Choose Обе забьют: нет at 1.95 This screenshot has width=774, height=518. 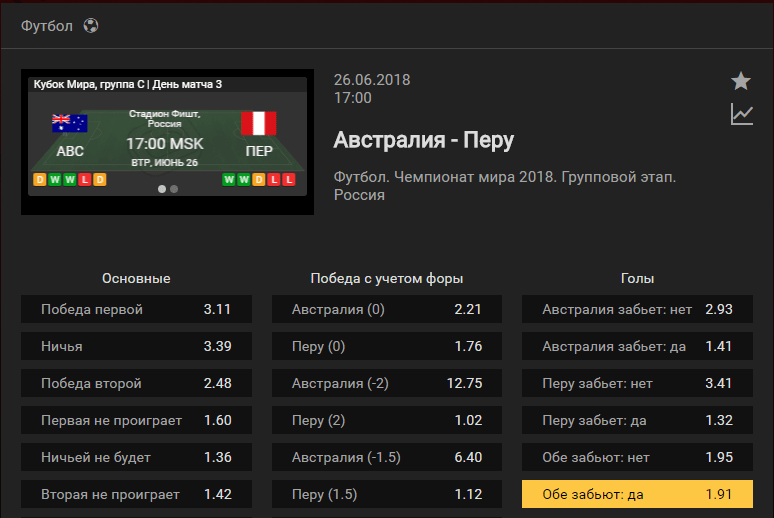tap(637, 457)
